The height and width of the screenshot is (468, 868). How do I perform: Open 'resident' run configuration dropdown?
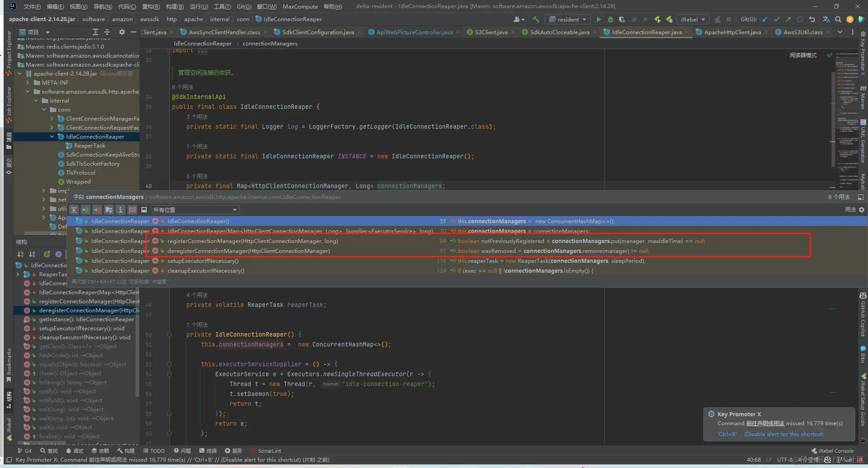(568, 19)
